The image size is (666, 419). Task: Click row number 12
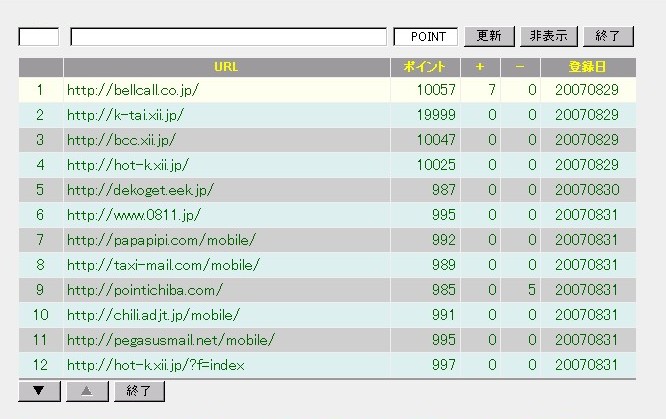[40, 365]
